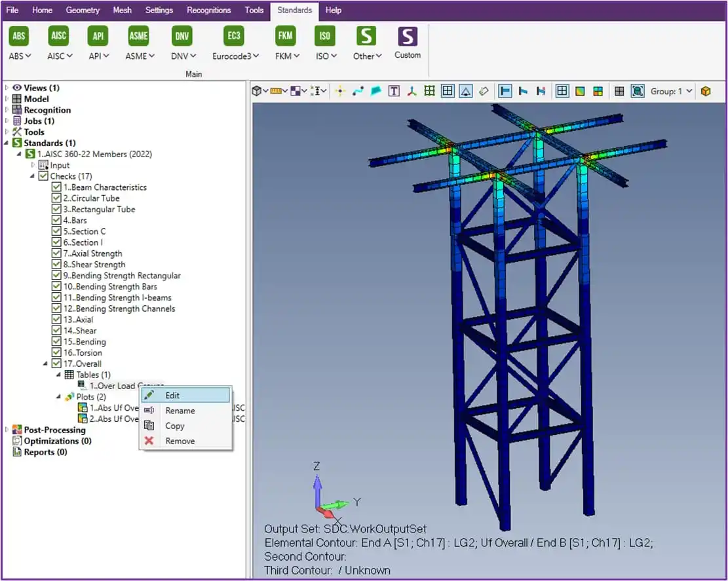Choose Rename from context menu
728x581 pixels.
(x=185, y=411)
